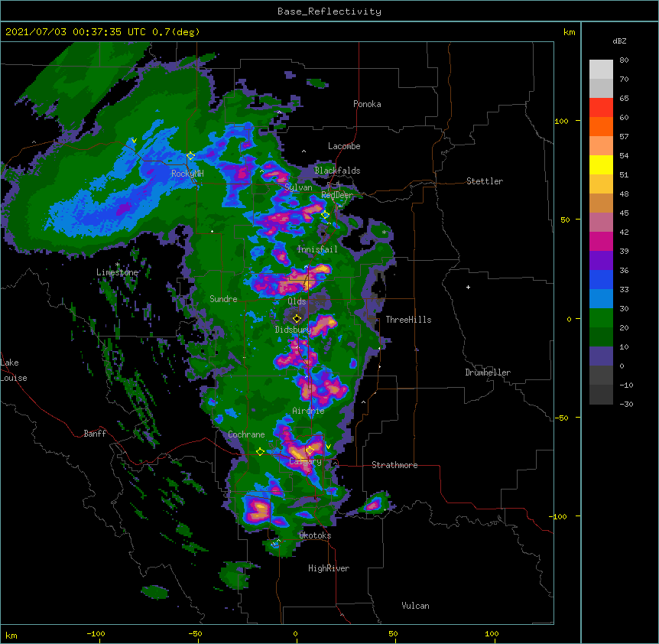Click the Sylvan label
Screen dimensions: 659x644
click(x=298, y=187)
